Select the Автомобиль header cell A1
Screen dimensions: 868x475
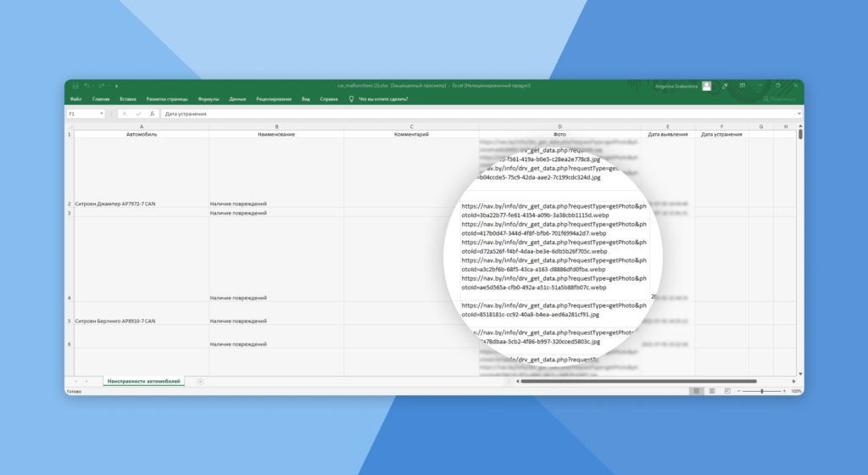pyautogui.click(x=141, y=134)
